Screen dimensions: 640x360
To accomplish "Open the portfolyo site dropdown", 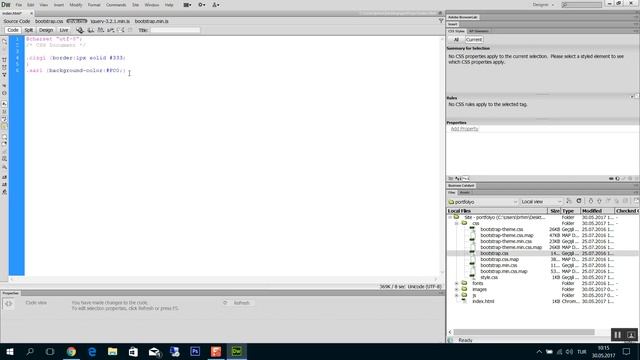I will click(x=483, y=202).
